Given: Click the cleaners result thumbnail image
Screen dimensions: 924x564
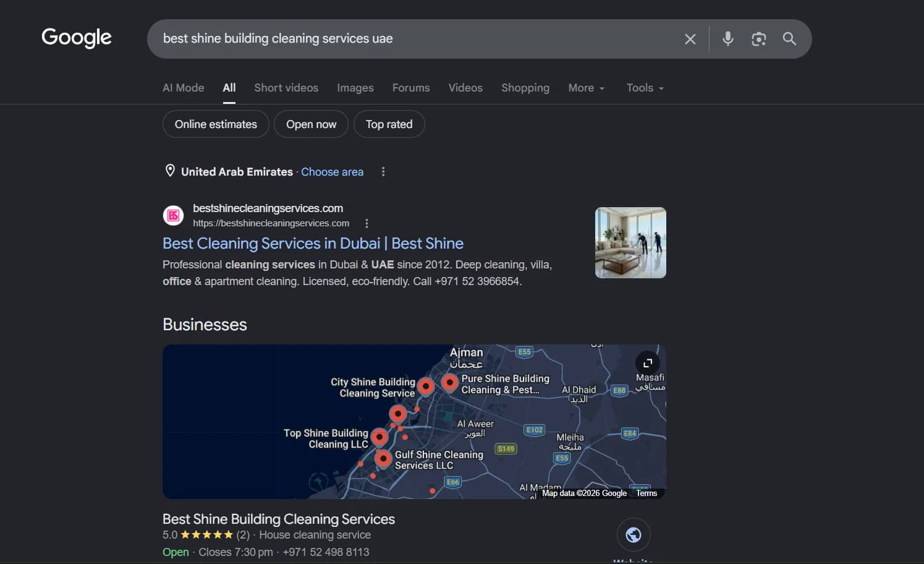Looking at the screenshot, I should click(x=630, y=242).
